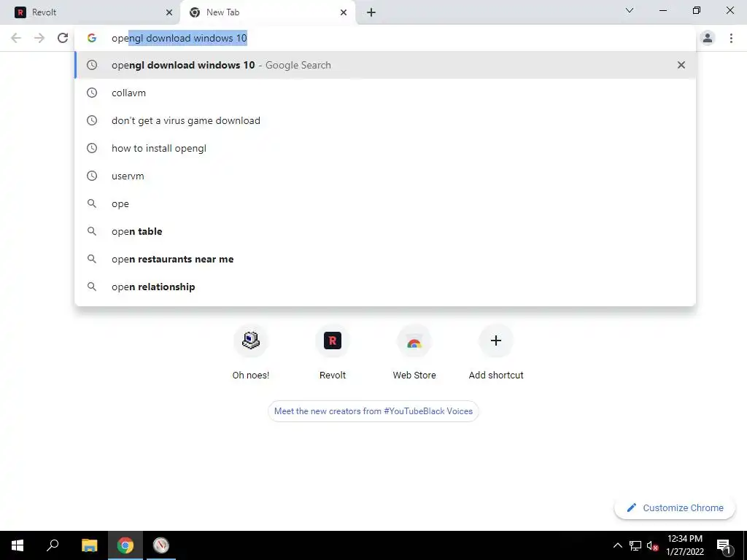Click the clock icon beside 'how to install opengl'
Screen dimensions: 747x560
(92, 148)
